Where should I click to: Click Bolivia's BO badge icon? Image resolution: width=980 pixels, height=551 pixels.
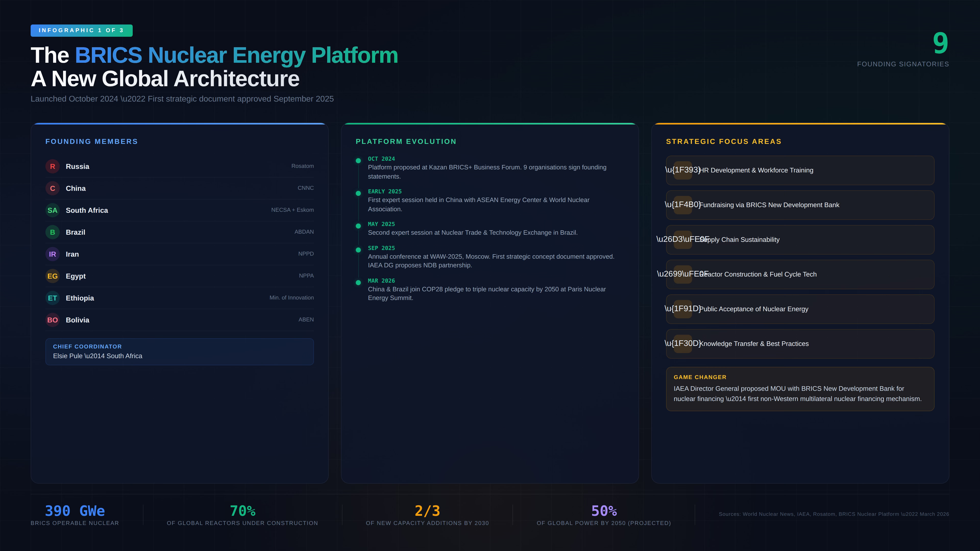pos(53,320)
